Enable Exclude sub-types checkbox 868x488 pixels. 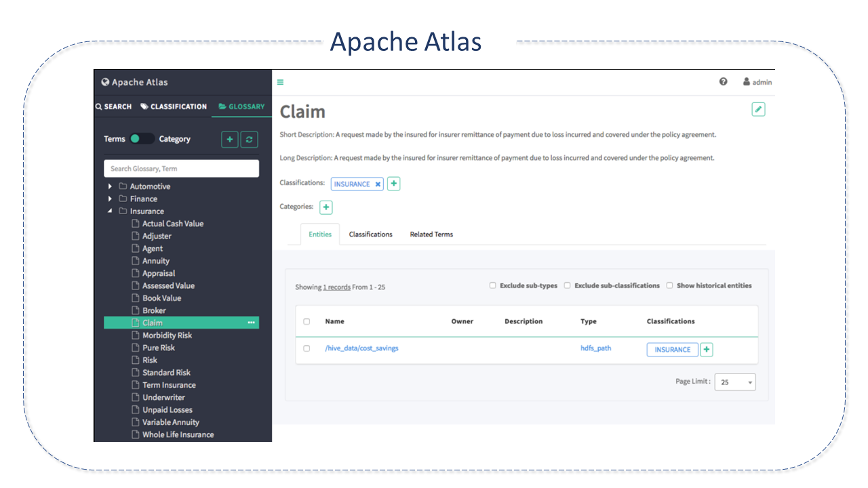click(x=493, y=285)
